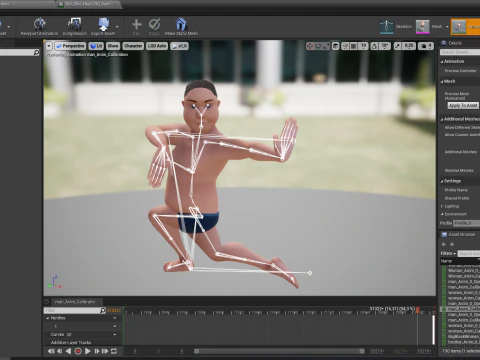The image size is (480, 360).
Task: Open the Reimport Animation tool
Action: (x=39, y=27)
